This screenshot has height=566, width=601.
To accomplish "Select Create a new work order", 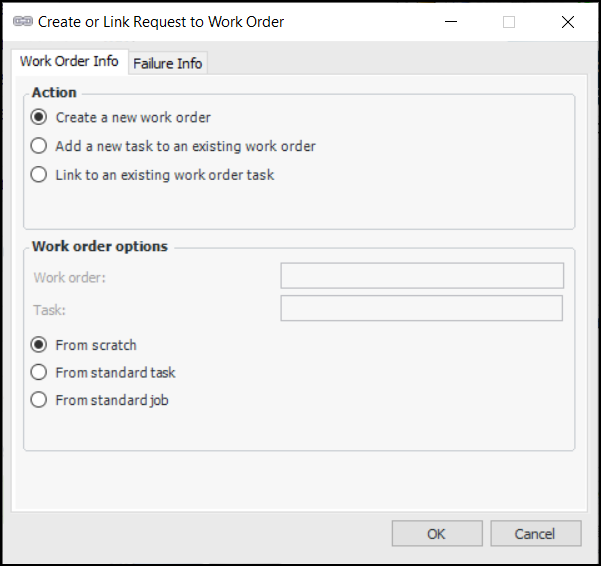I will 39,117.
